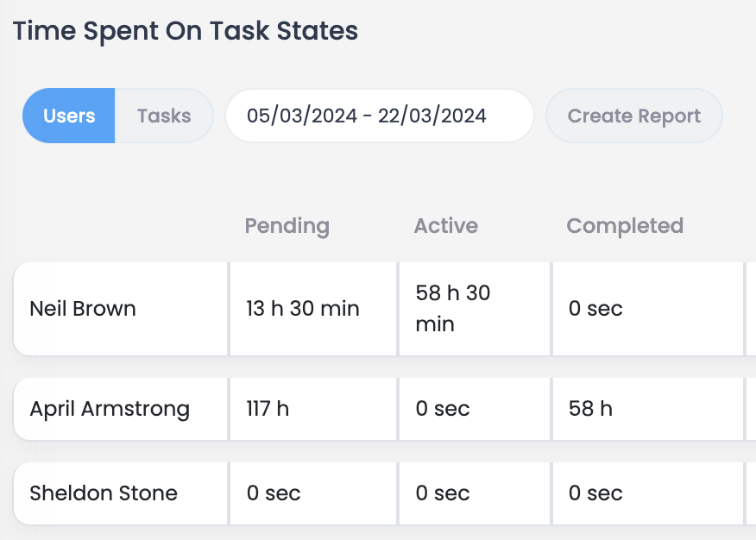Screen dimensions: 756x540
Task: Open the date range picker field
Action: click(x=379, y=116)
